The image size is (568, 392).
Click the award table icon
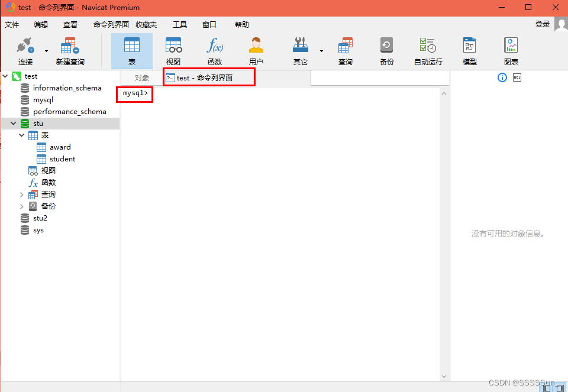pyautogui.click(x=41, y=147)
